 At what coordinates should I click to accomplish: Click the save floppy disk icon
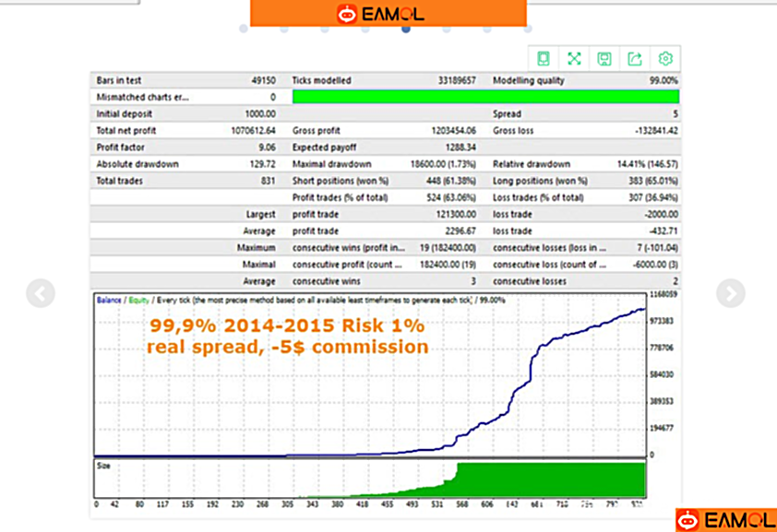coord(604,59)
